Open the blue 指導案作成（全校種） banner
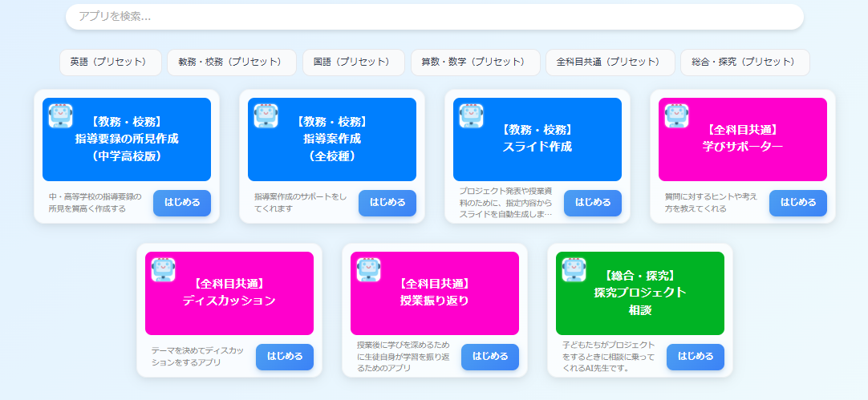The width and height of the screenshot is (868, 400). pos(332,139)
